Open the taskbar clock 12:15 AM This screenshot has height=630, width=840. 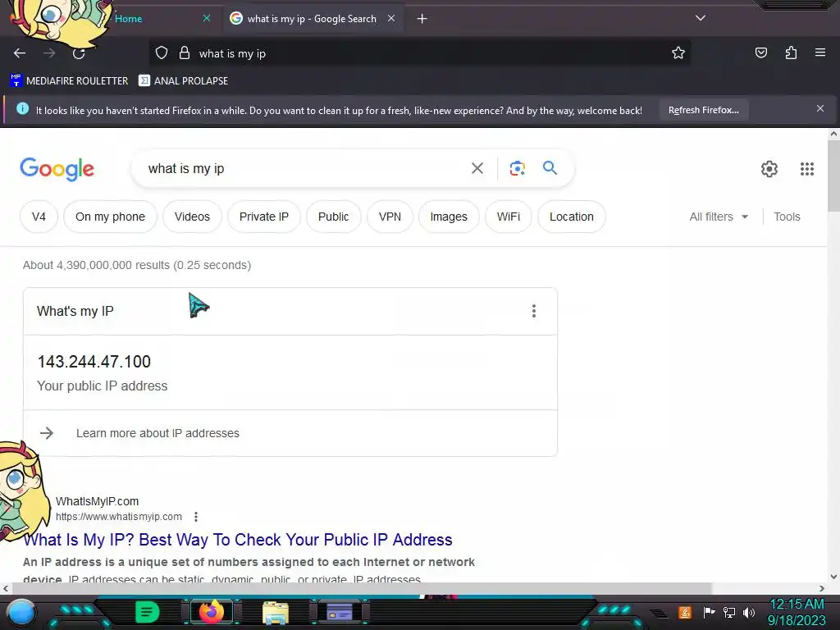[797, 612]
